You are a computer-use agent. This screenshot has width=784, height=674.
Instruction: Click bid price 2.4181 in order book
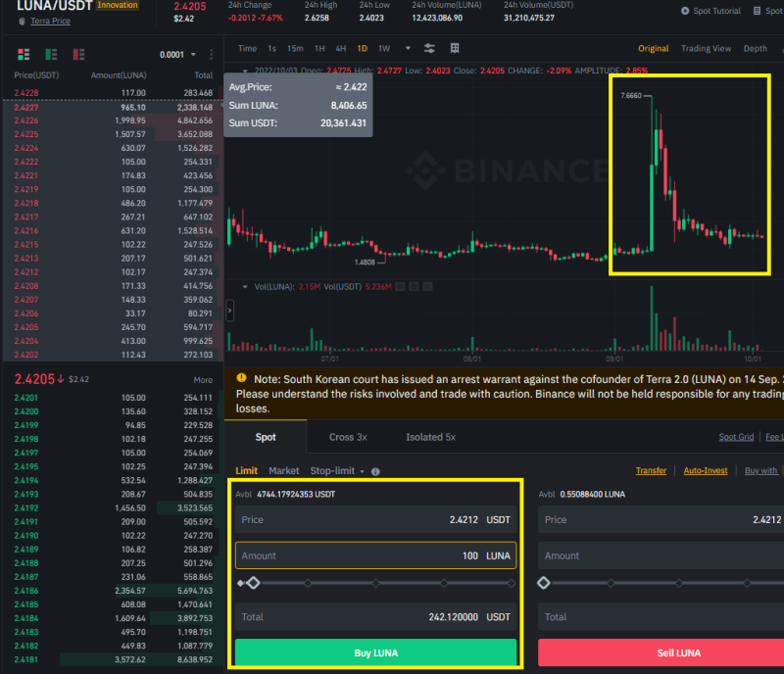[26, 659]
